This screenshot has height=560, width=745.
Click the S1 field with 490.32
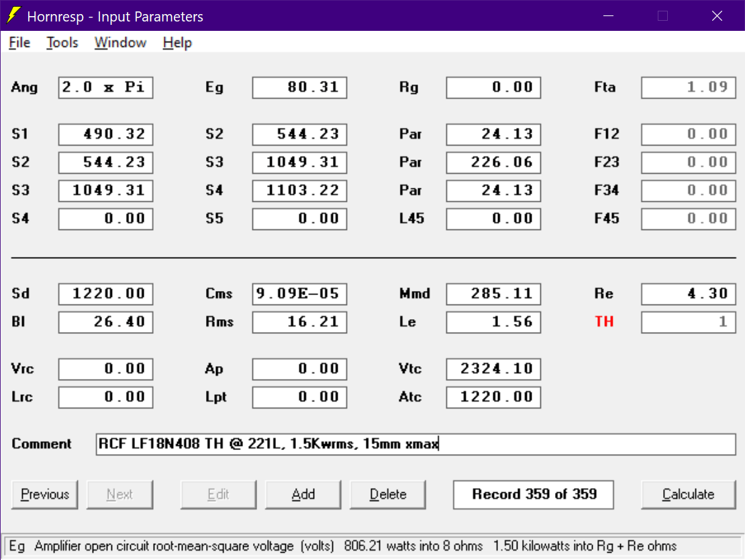pyautogui.click(x=106, y=134)
